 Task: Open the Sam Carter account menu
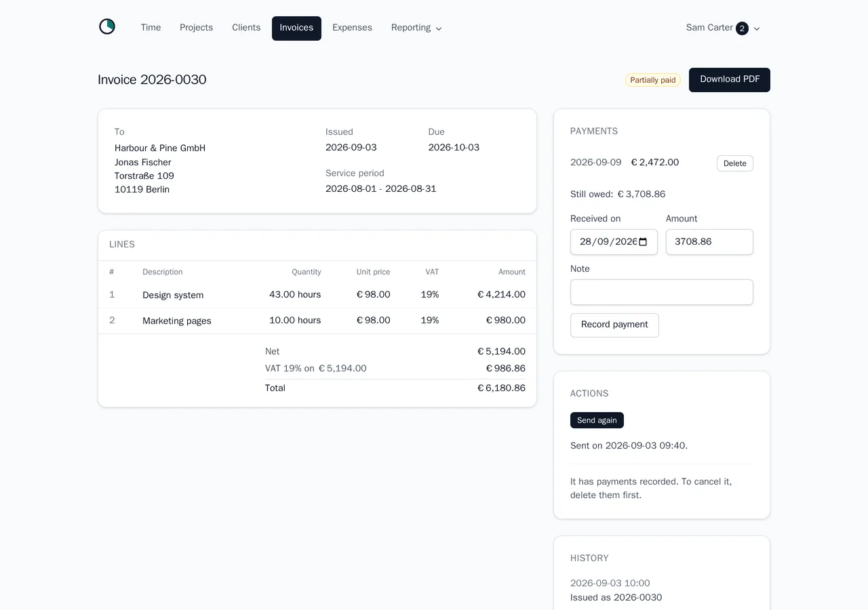723,28
